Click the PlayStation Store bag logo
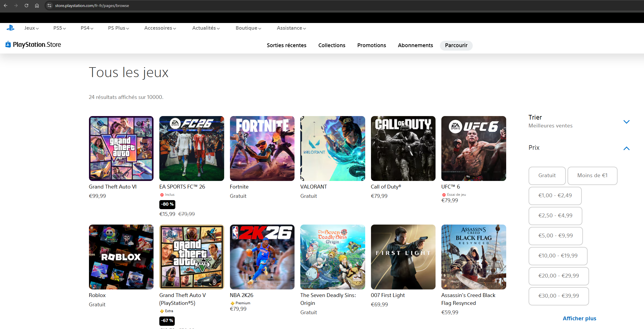 click(8, 44)
